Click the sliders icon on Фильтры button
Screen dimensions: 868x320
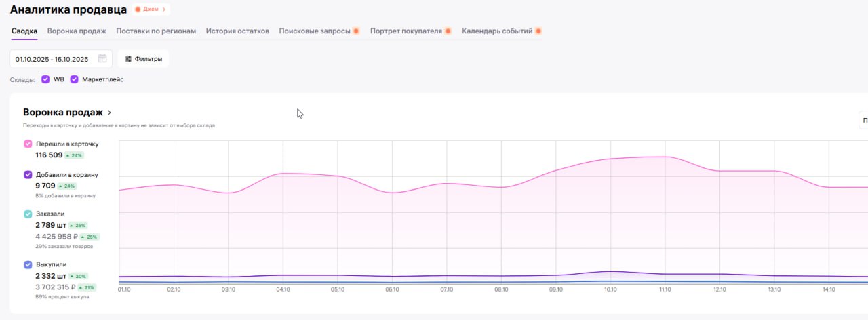point(128,59)
